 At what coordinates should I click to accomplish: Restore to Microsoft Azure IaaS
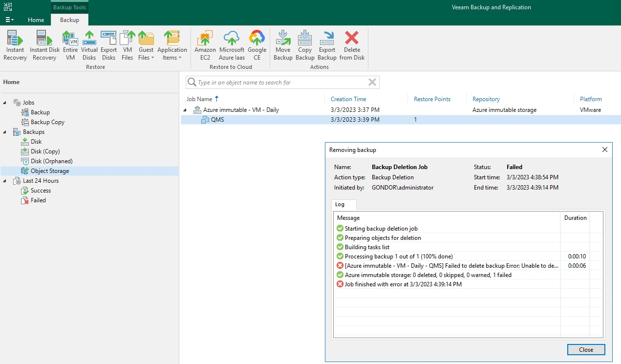pos(232,45)
